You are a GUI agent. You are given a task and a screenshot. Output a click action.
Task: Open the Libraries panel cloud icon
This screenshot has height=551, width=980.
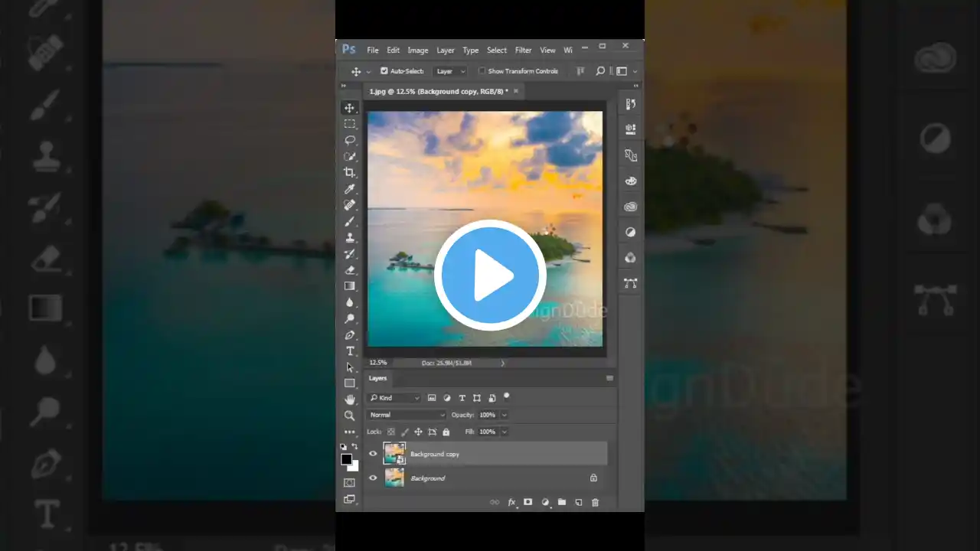point(631,207)
